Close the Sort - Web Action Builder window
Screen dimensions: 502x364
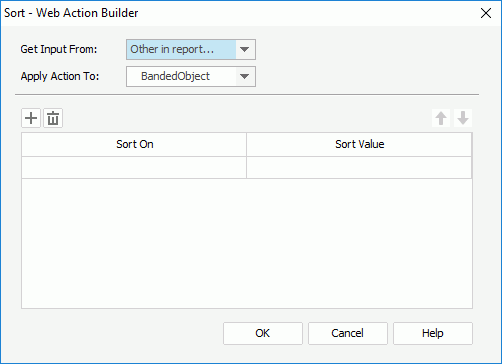click(486, 13)
